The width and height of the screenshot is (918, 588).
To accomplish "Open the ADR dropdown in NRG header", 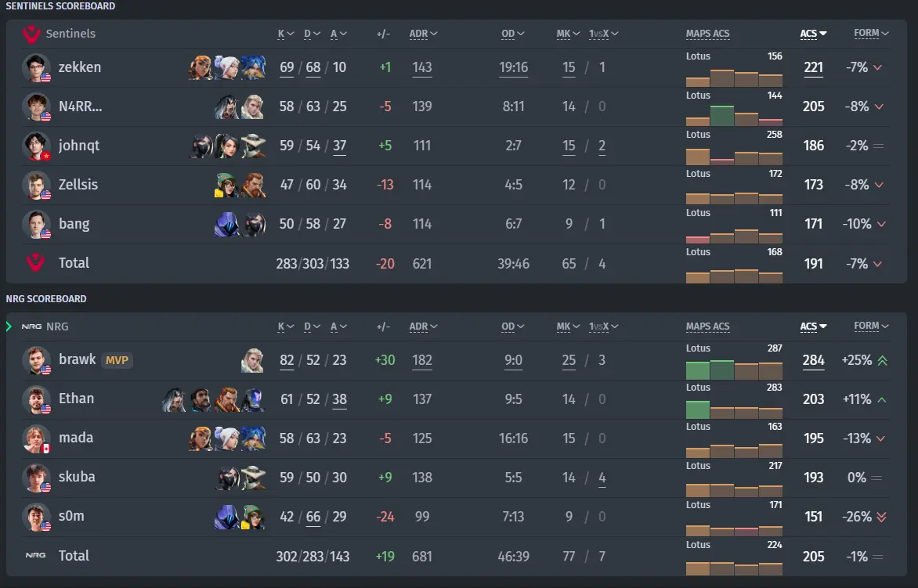I will coord(423,326).
